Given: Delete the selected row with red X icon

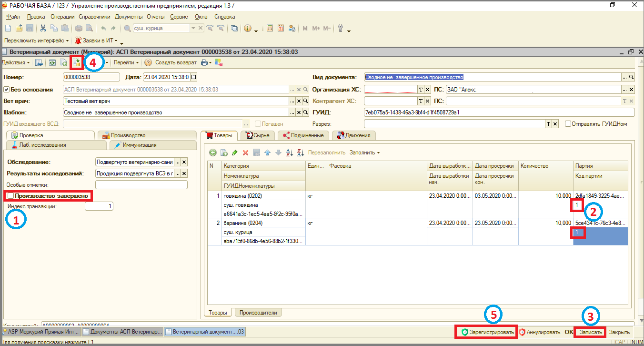Looking at the screenshot, I should pos(246,153).
